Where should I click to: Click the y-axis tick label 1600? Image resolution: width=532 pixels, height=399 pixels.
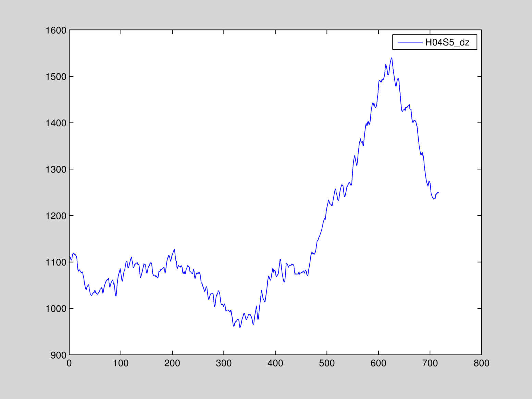tap(56, 30)
